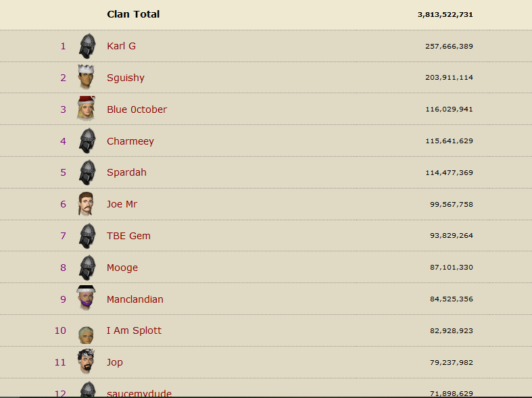Click Sguishy's crowned avatar icon
Viewport: 532px width, 398px height.
click(85, 77)
